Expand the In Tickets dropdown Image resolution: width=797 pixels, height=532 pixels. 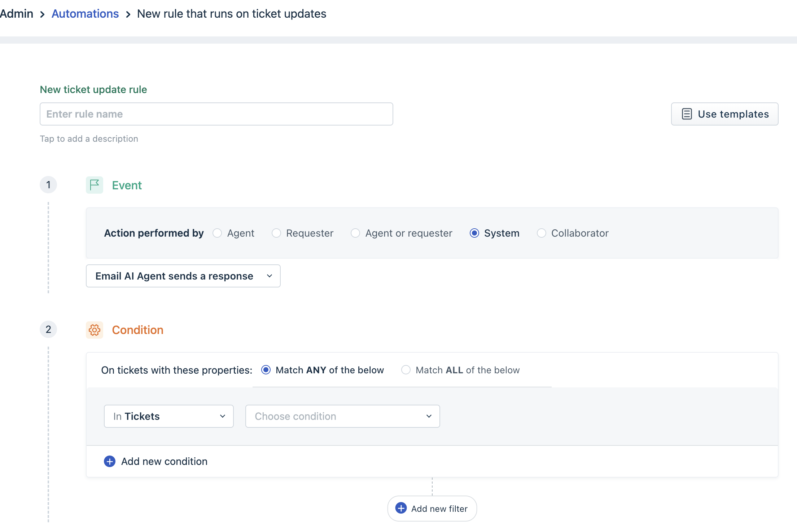tap(168, 416)
